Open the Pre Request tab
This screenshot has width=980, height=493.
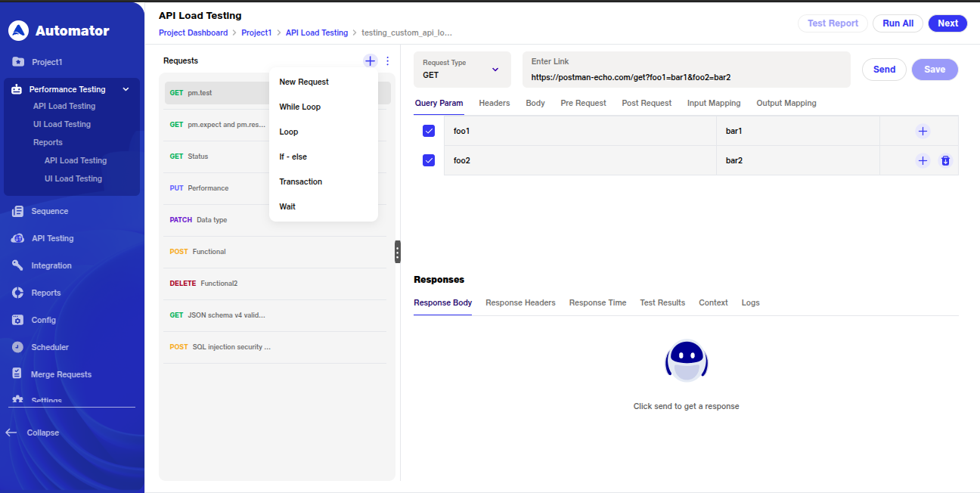click(583, 103)
